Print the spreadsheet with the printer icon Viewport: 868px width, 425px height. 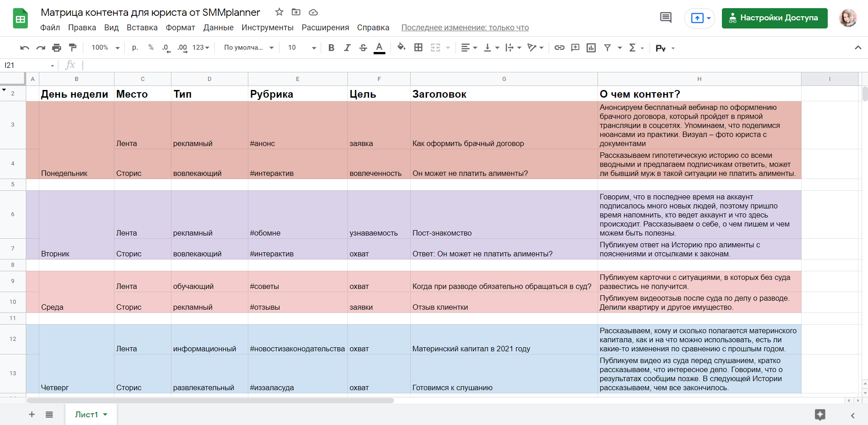[57, 47]
